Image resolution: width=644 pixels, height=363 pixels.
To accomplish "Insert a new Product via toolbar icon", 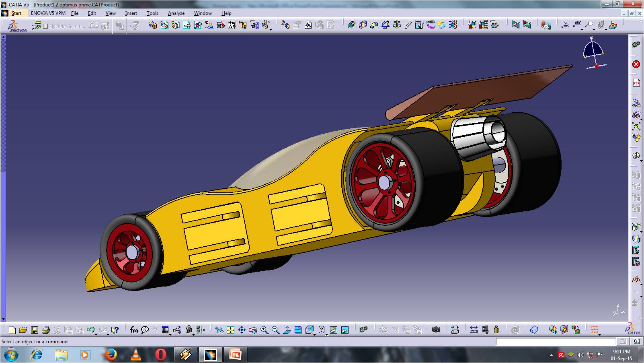I will click(x=164, y=25).
